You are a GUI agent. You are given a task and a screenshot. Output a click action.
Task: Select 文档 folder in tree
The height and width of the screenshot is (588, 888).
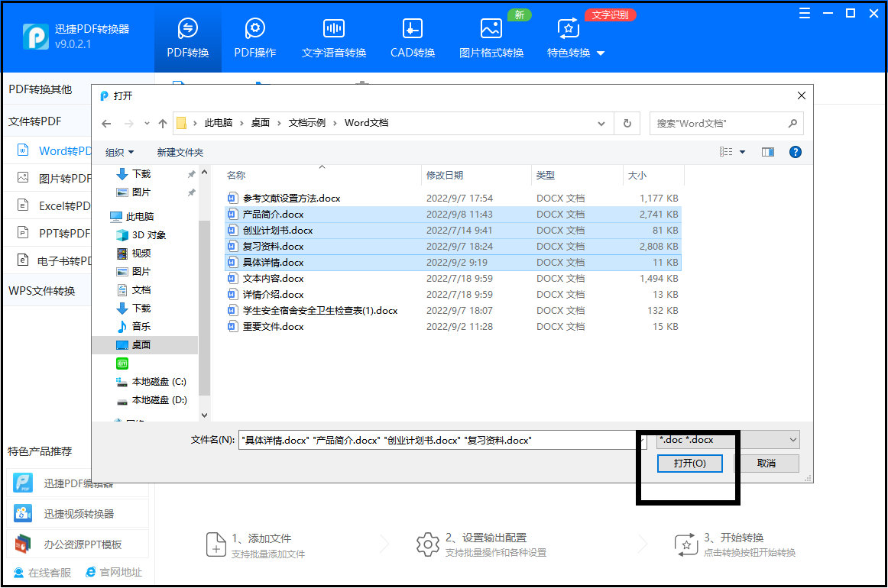click(x=134, y=289)
